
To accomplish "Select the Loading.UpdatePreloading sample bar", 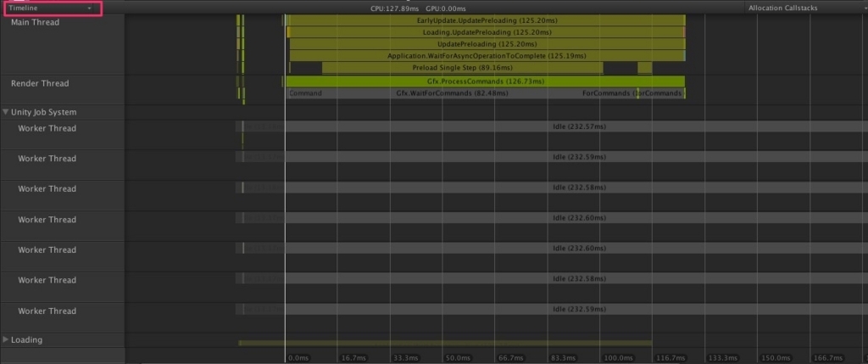I will 487,32.
